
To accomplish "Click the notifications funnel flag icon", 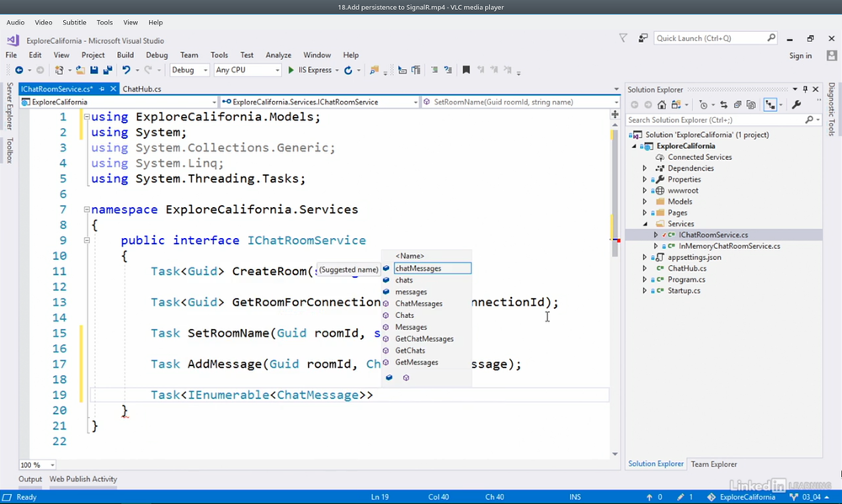I will [x=623, y=38].
